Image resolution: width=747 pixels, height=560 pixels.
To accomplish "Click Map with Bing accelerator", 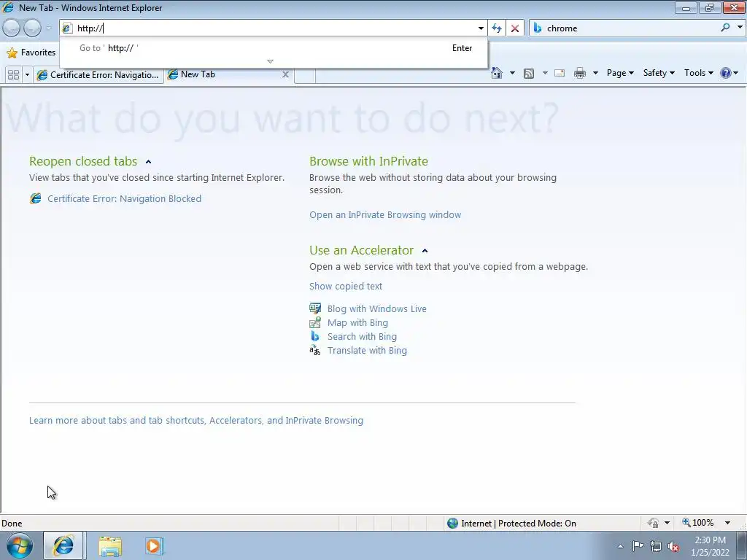I will pos(357,322).
